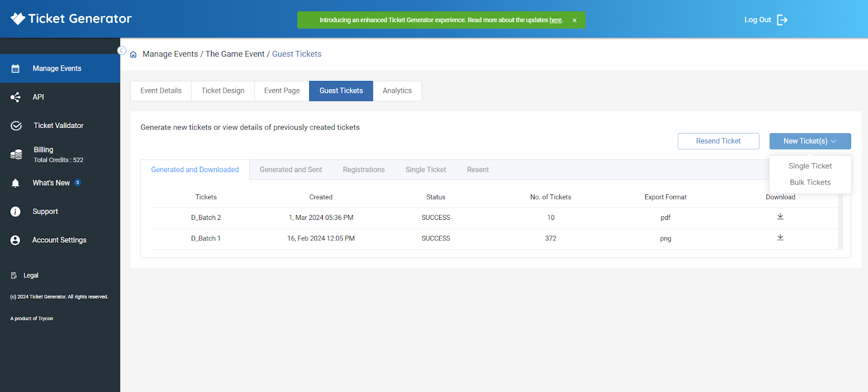This screenshot has height=392, width=868.
Task: Open the 'here' updates link
Action: 556,20
